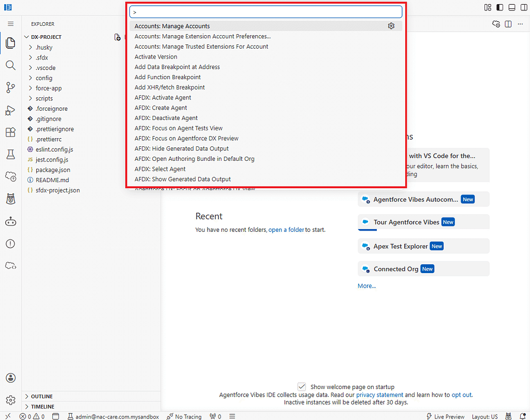Click New File icon in DX-PROJECT header
Screen dimensions: 530x420
(117, 37)
